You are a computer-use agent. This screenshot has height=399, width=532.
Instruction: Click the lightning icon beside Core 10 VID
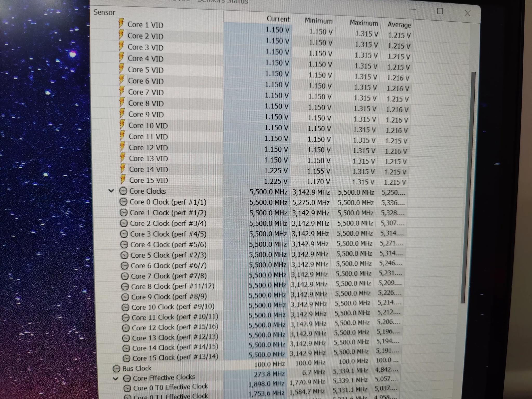pos(122,125)
